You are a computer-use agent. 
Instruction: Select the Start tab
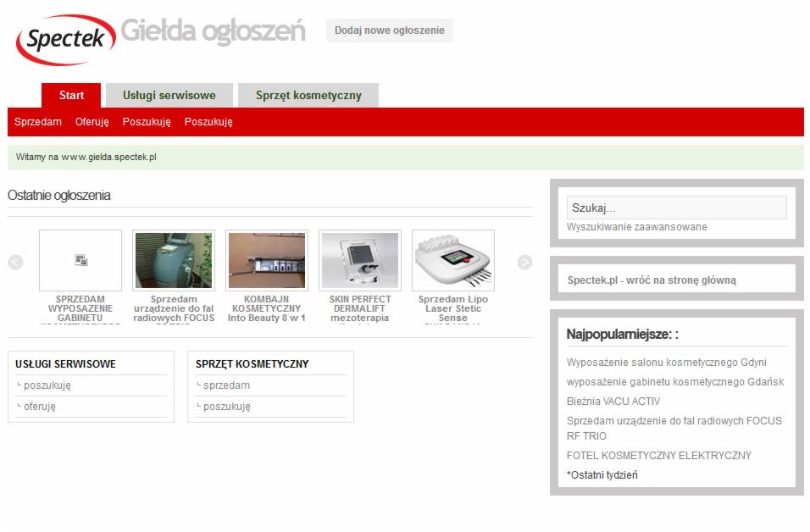(x=71, y=96)
